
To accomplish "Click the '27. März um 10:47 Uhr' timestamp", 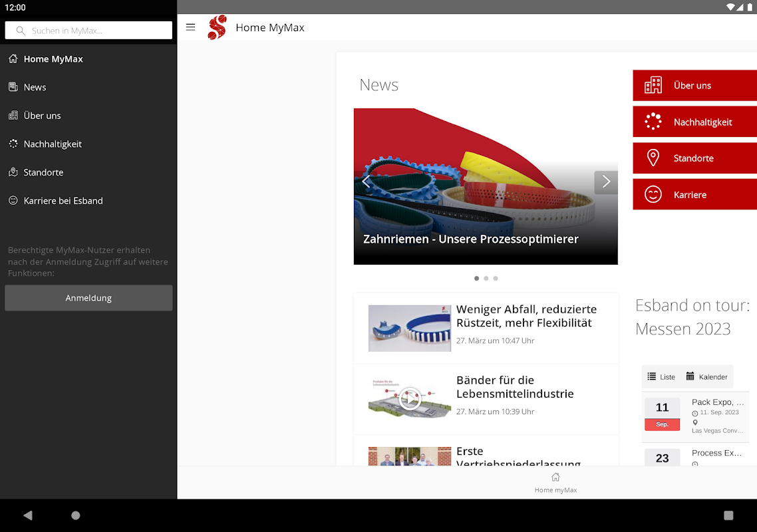I will (496, 341).
